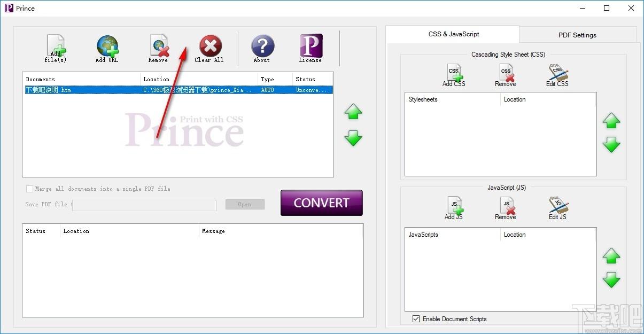Click the Stylesheets column header
Viewport: 644px width, 334px height.
[453, 99]
